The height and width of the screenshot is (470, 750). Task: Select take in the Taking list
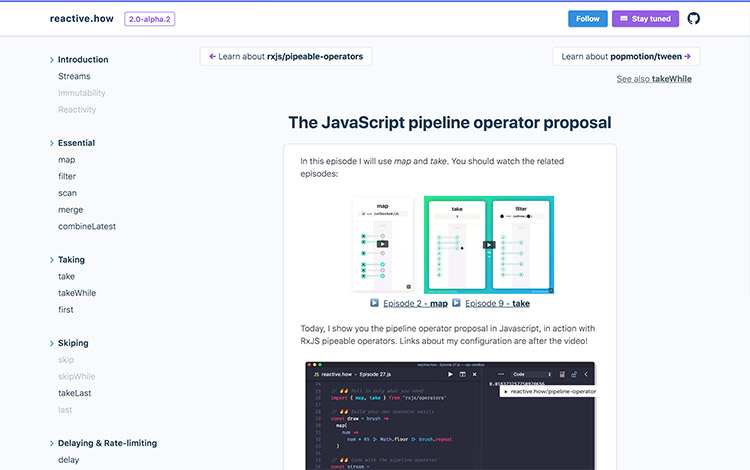[x=66, y=276]
